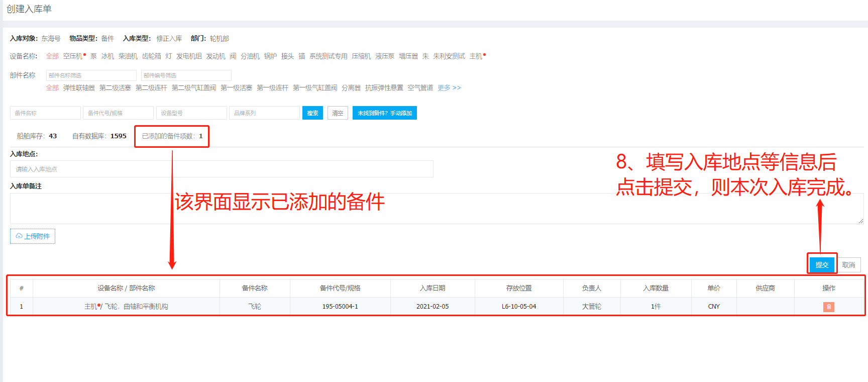
Task: Filter parts by 第二级气缸盖阀
Action: pos(194,88)
